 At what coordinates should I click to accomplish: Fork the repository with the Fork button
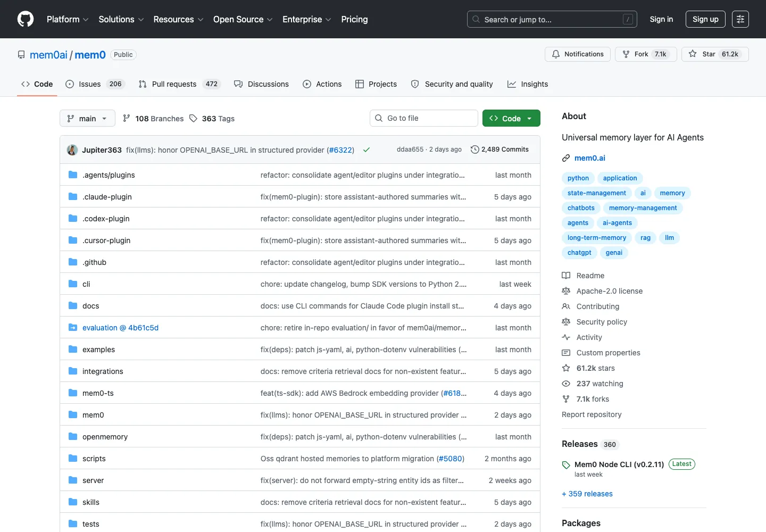click(x=646, y=54)
